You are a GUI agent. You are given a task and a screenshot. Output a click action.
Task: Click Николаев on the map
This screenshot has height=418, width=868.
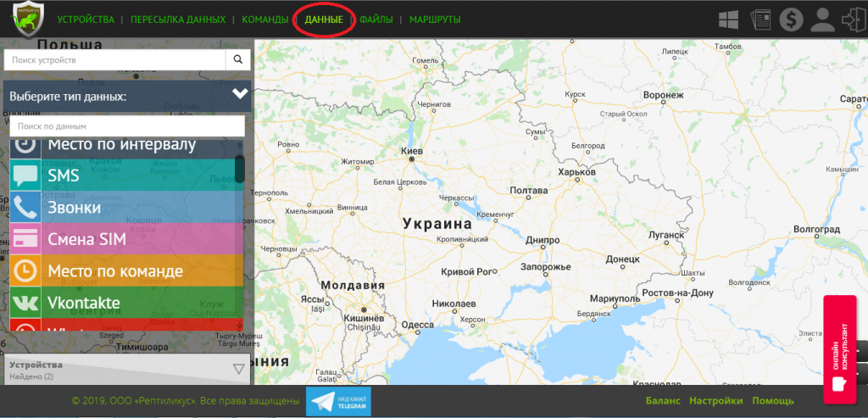453,304
